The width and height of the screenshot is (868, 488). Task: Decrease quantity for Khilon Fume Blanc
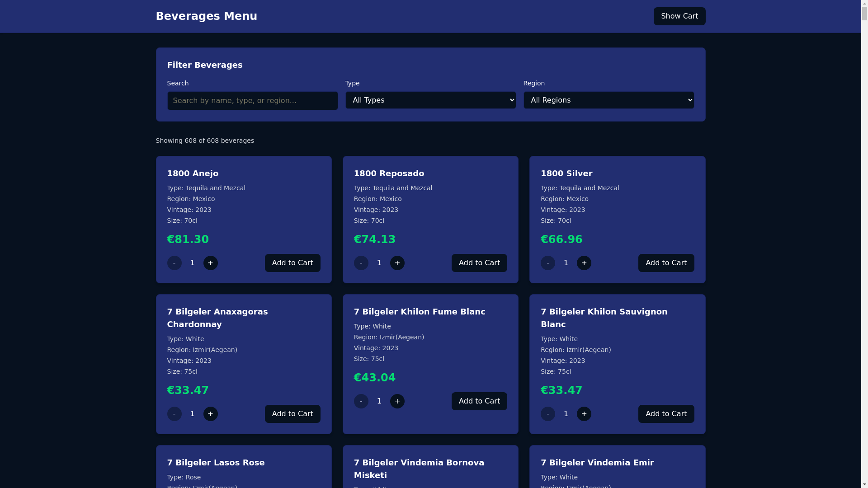click(361, 401)
